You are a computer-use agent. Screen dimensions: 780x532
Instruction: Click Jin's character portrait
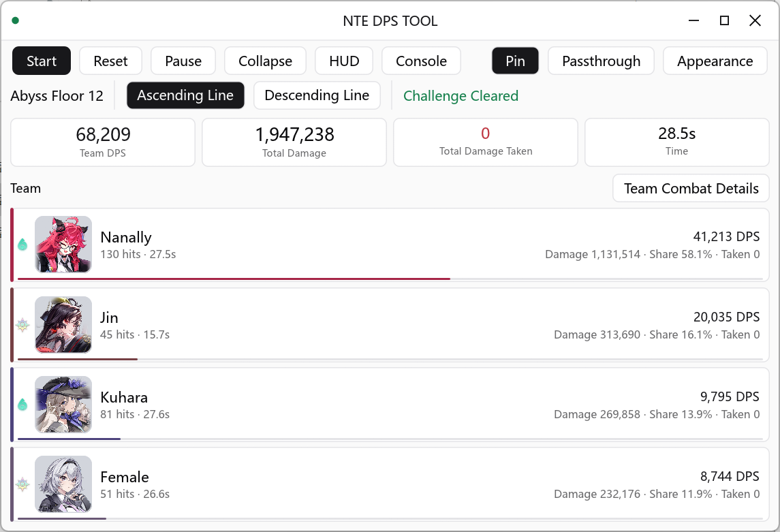[63, 325]
